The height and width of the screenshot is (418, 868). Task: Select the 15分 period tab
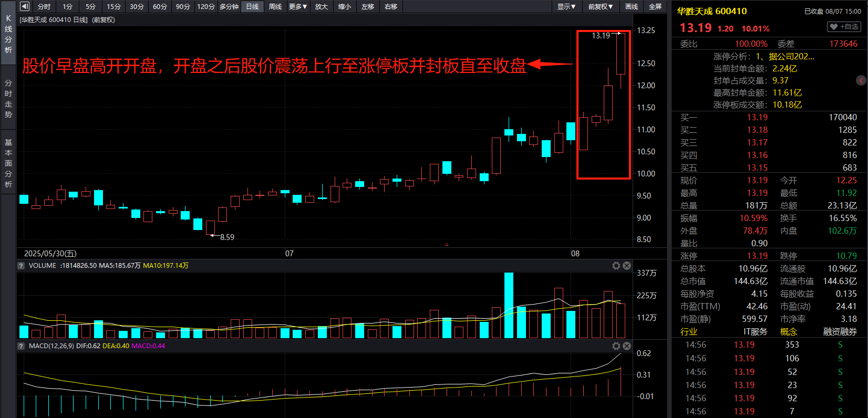coord(113,7)
